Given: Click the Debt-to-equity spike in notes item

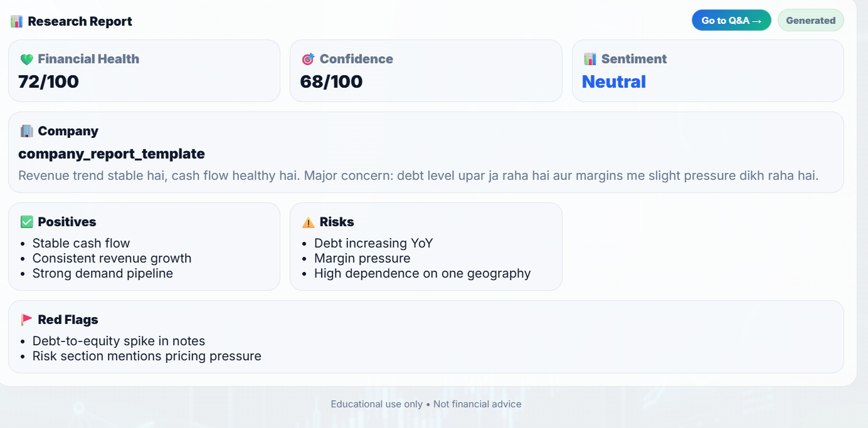Looking at the screenshot, I should coord(119,341).
